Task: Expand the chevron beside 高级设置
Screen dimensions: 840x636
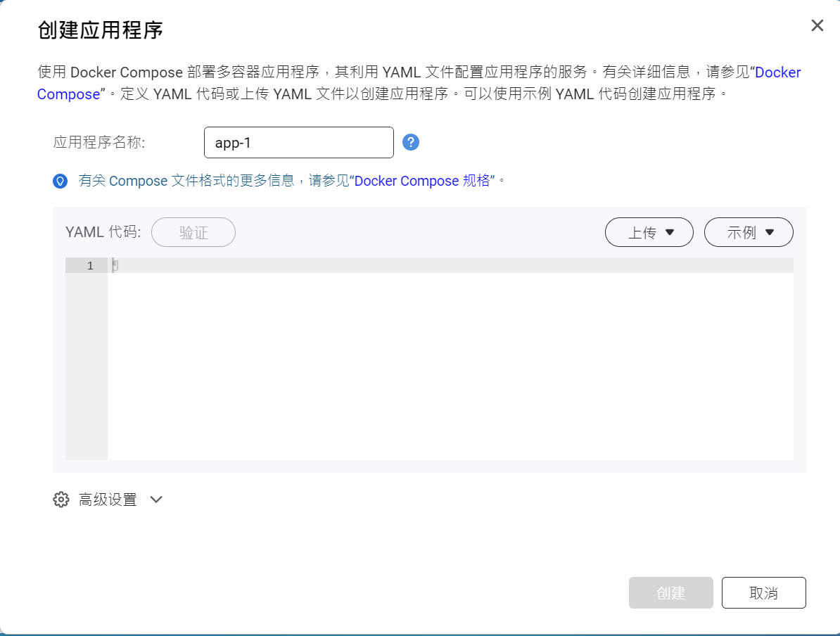Action: (156, 500)
